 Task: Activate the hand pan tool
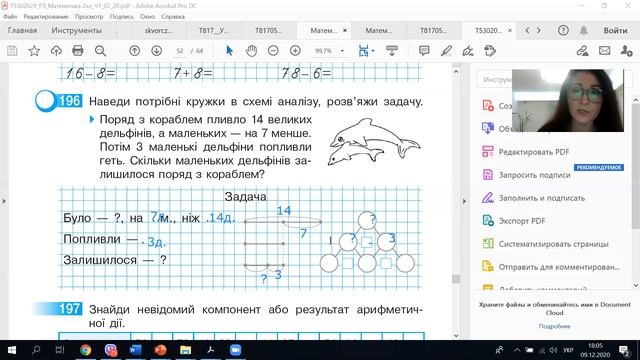point(251,51)
